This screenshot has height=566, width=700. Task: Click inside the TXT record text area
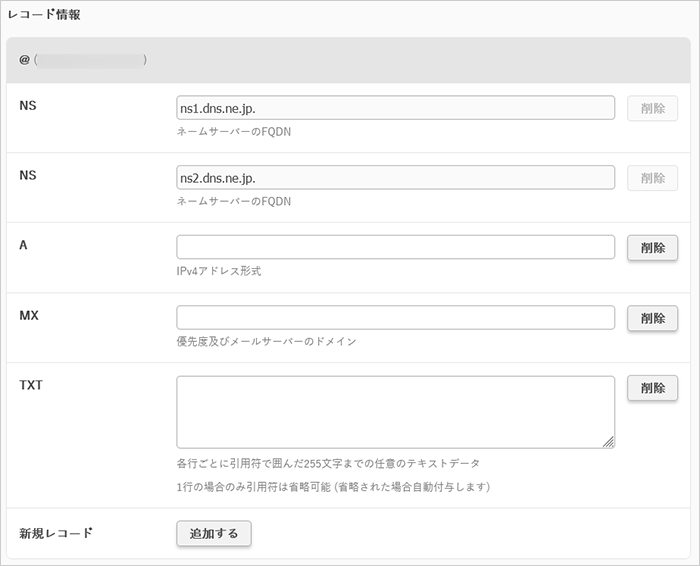(x=395, y=411)
